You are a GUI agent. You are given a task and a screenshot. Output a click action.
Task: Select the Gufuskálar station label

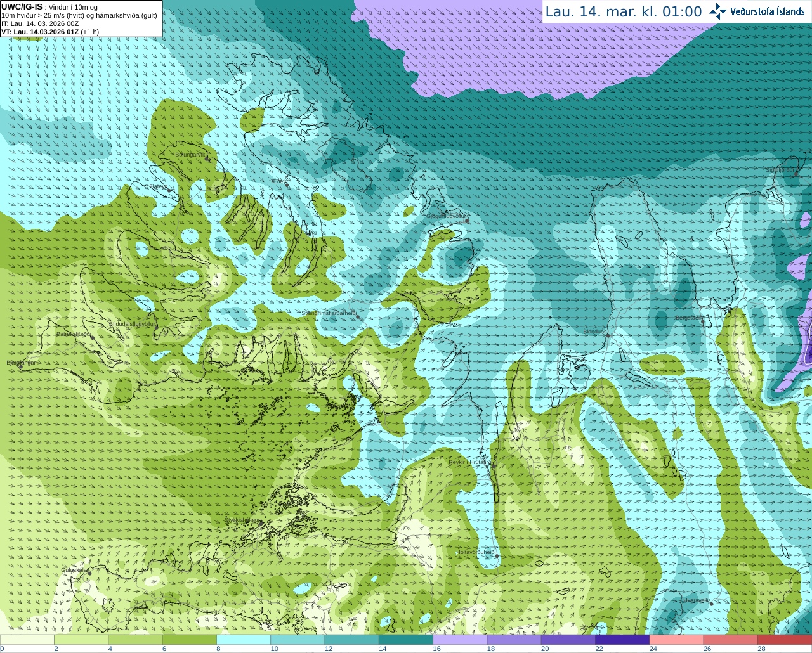point(74,570)
